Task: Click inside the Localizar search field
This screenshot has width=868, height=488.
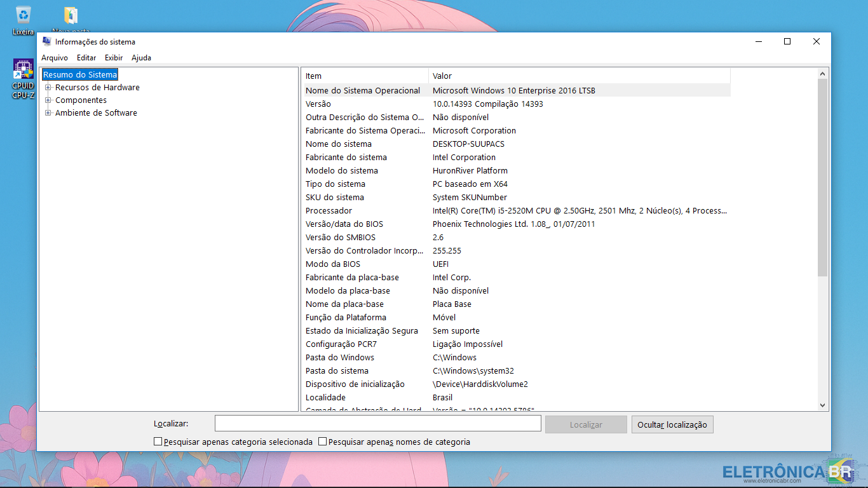Action: [377, 423]
